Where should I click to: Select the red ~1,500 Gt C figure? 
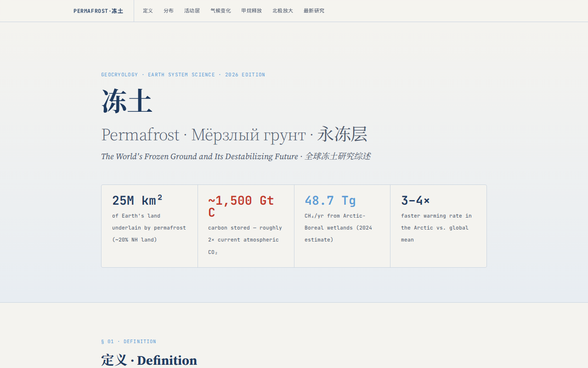point(241,207)
